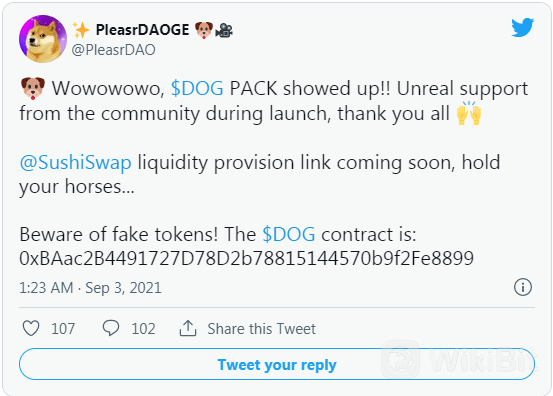This screenshot has width=553, height=396.
Task: Click the $DOG cashtag before 'contract is'
Action: (289, 234)
